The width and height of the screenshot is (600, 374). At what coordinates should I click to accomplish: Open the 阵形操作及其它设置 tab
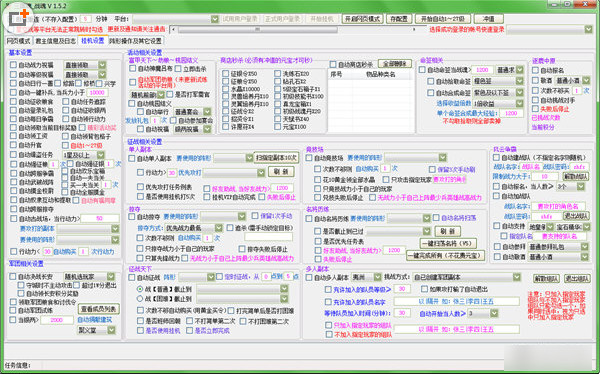point(135,41)
